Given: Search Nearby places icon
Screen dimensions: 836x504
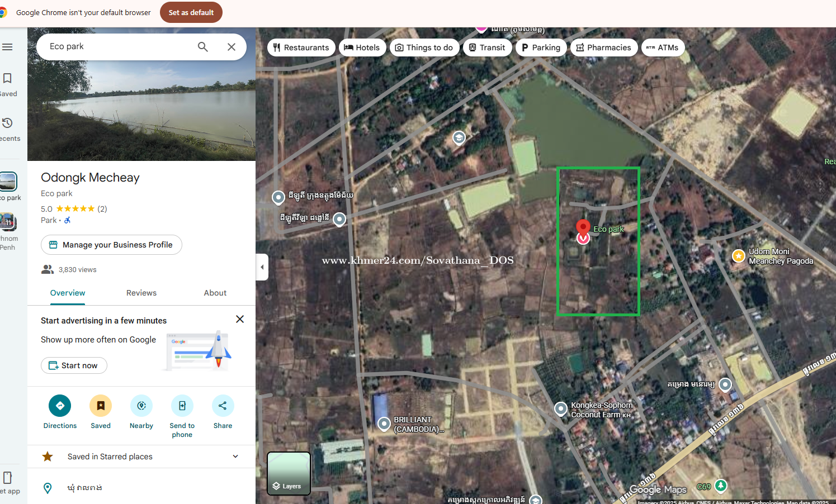Looking at the screenshot, I should pyautogui.click(x=141, y=406).
